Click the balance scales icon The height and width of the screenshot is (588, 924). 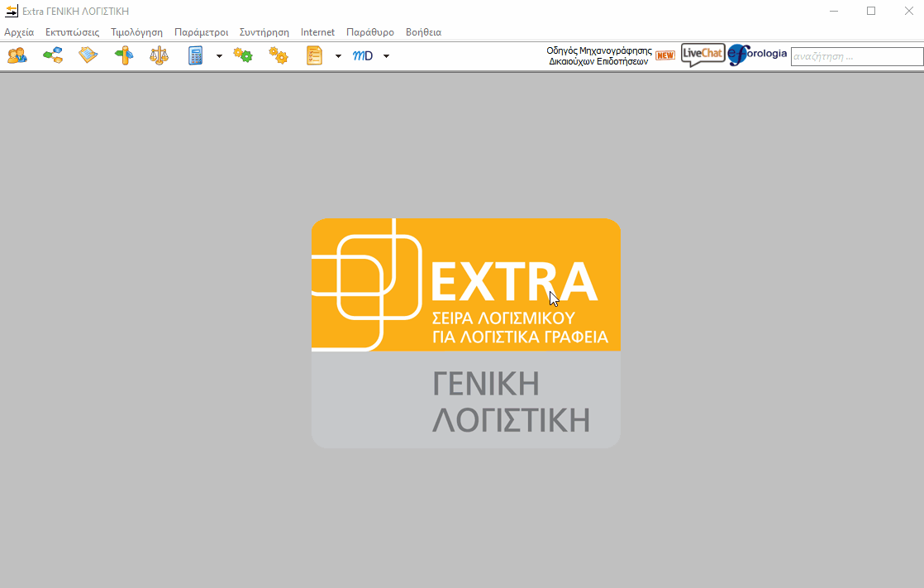[x=159, y=55]
